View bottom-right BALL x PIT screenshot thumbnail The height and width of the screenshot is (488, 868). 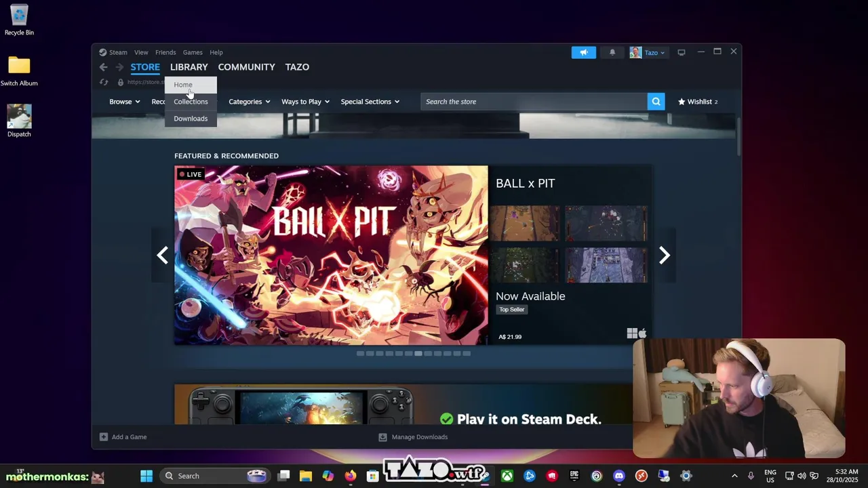click(x=606, y=264)
